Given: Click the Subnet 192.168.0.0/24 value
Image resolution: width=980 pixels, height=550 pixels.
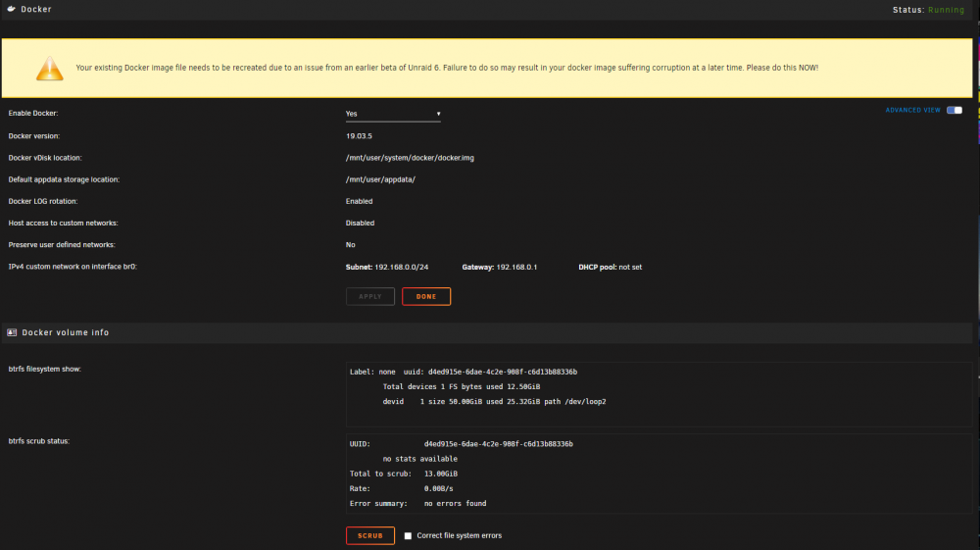Looking at the screenshot, I should click(387, 267).
